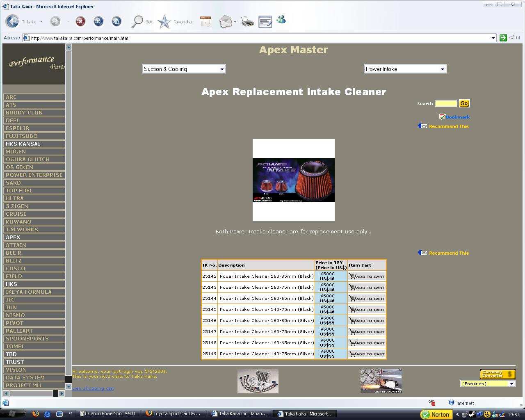525x420 pixels.
Task: Go to the Home page icon
Action: [x=116, y=21]
